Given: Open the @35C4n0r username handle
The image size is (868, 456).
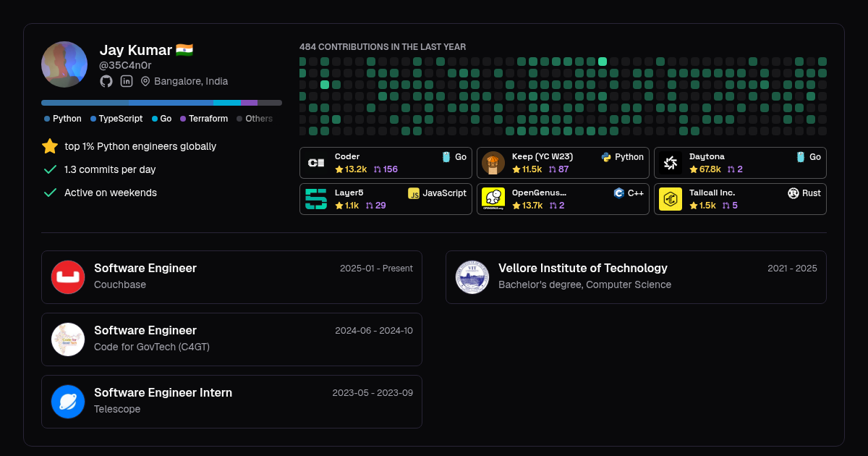Looking at the screenshot, I should point(125,66).
